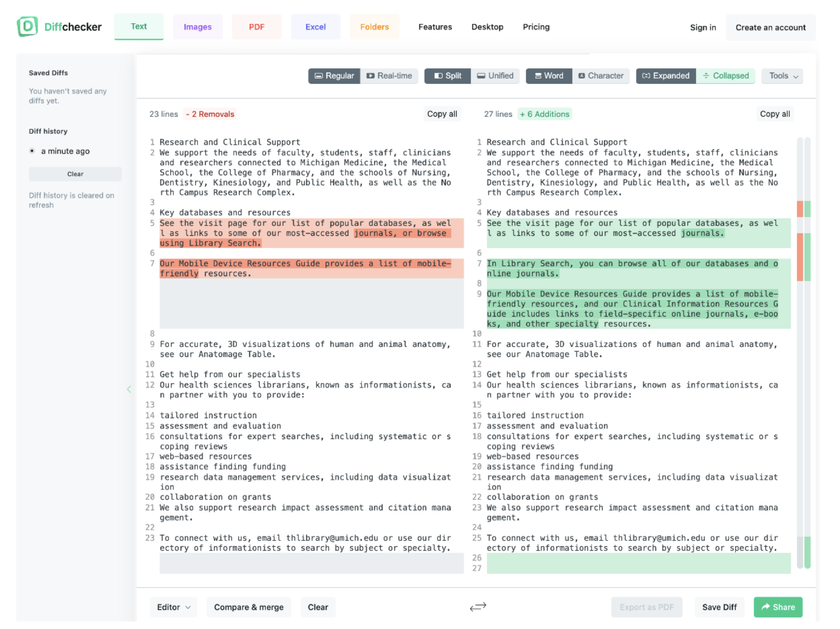Image resolution: width=840 pixels, height=629 pixels.
Task: Click the Diffchecker logo icon
Action: click(x=26, y=27)
